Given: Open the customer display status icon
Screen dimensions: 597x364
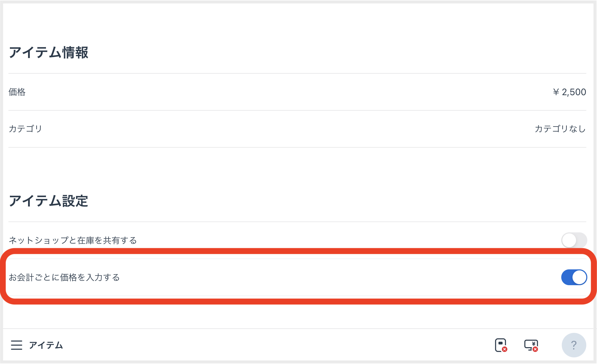Looking at the screenshot, I should pyautogui.click(x=531, y=345).
